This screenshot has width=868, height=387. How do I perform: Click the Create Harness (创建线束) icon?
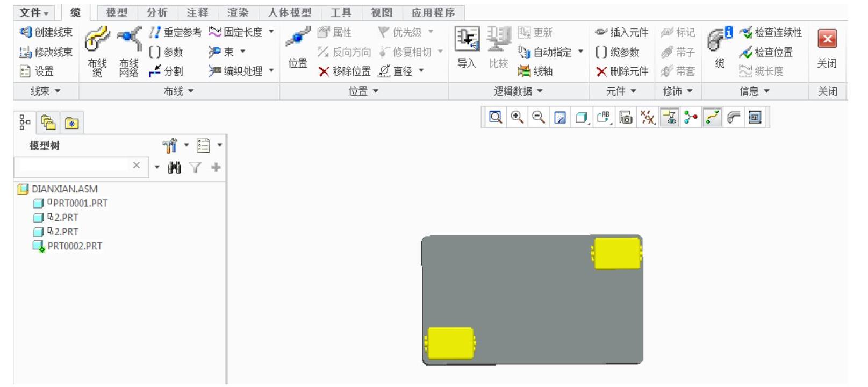(x=25, y=32)
